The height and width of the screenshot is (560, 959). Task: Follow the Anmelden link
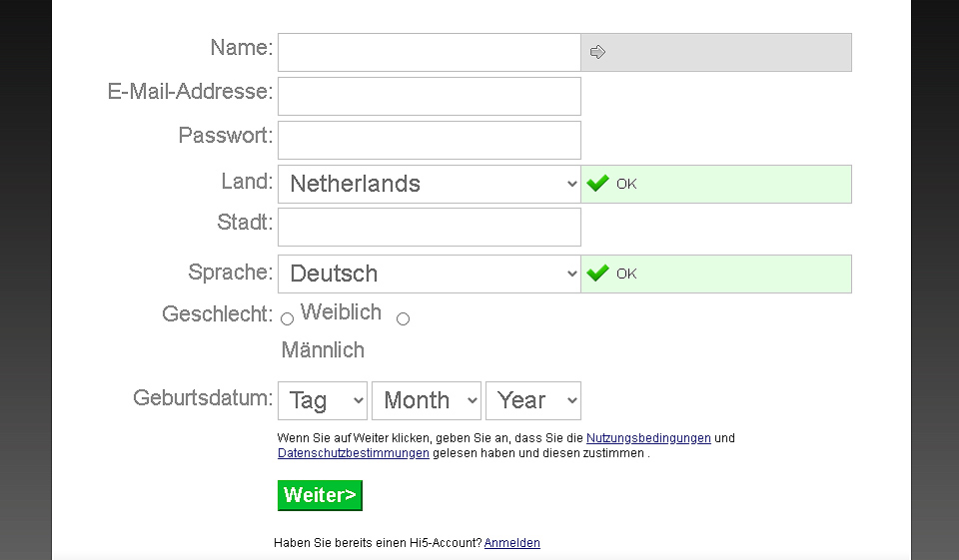[x=512, y=543]
